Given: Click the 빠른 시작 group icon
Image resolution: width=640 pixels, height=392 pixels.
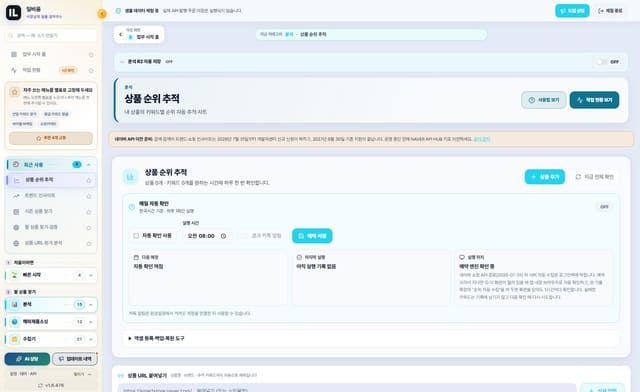Looking at the screenshot, I should (x=15, y=275).
